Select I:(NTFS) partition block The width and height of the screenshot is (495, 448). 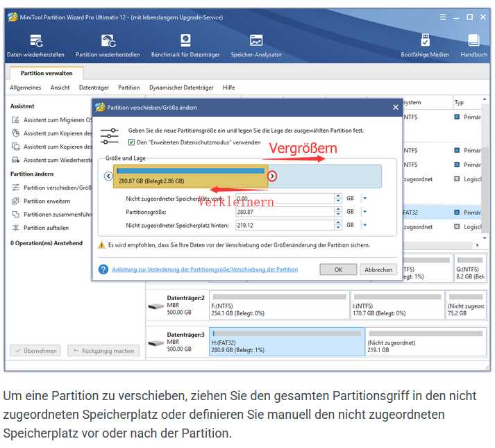click(x=397, y=305)
